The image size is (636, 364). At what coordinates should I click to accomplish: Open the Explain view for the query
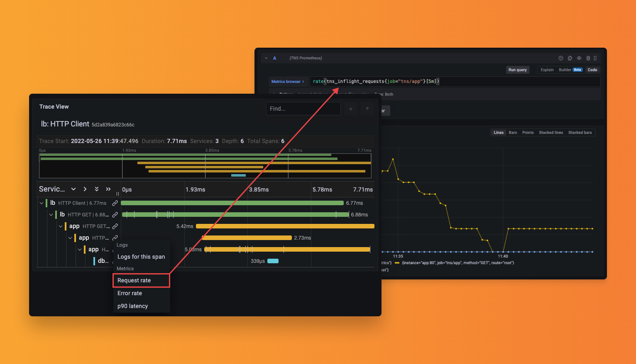tap(547, 70)
